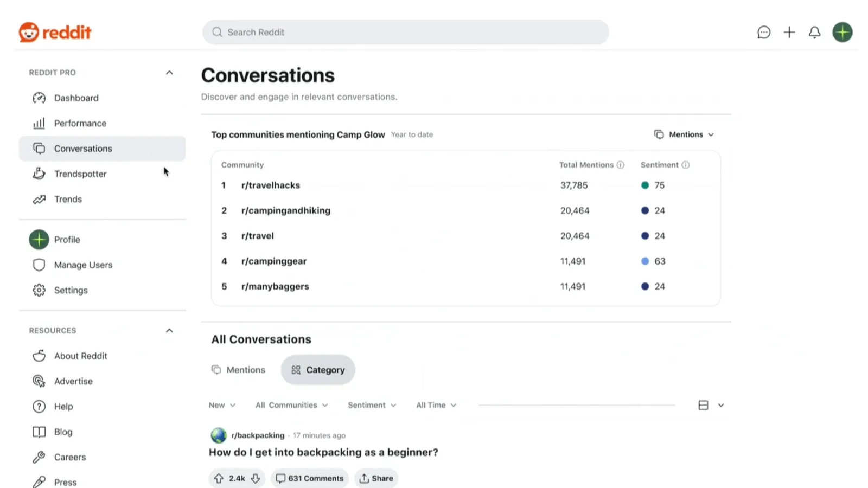Open the r/backpacking community link

(x=258, y=435)
